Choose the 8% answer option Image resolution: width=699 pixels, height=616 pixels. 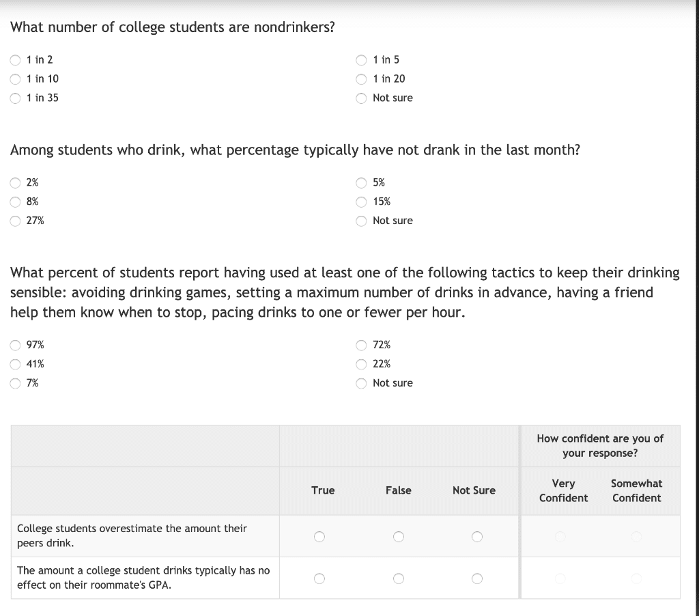tap(15, 202)
